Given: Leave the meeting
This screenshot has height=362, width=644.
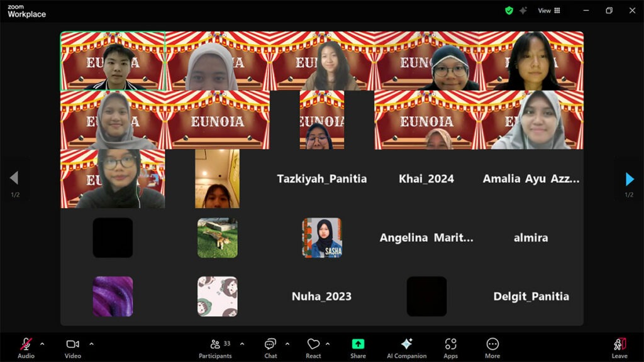Looking at the screenshot, I should (619, 346).
